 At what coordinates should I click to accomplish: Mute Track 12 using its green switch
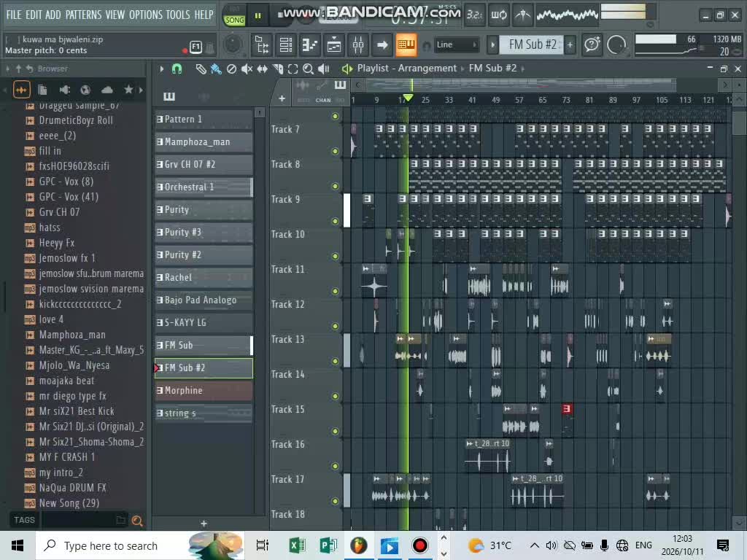[x=336, y=326]
